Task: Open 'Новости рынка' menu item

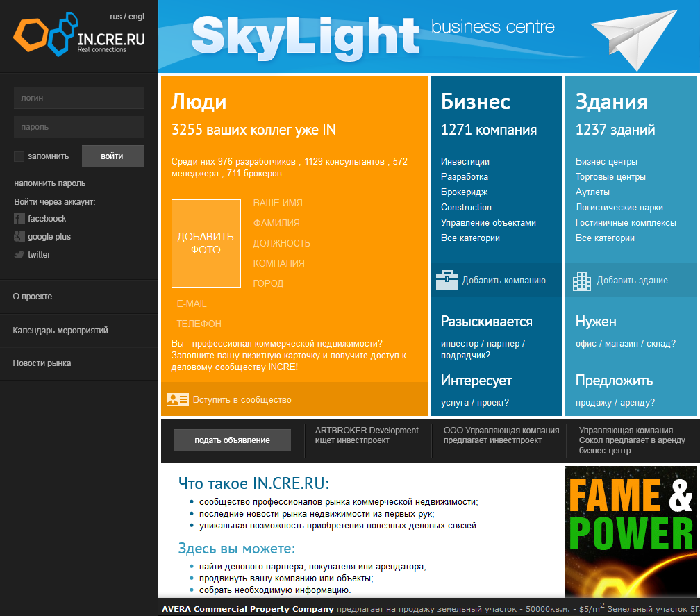Action: (x=42, y=363)
